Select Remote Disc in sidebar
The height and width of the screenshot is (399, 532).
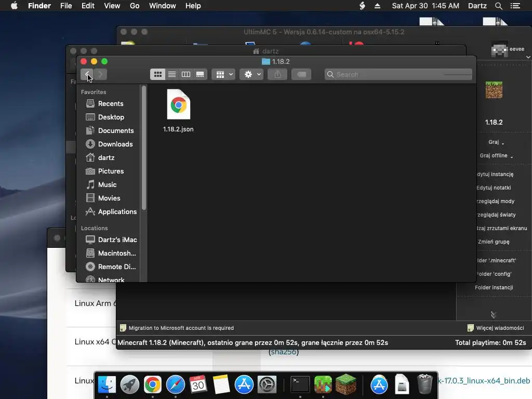pyautogui.click(x=117, y=267)
